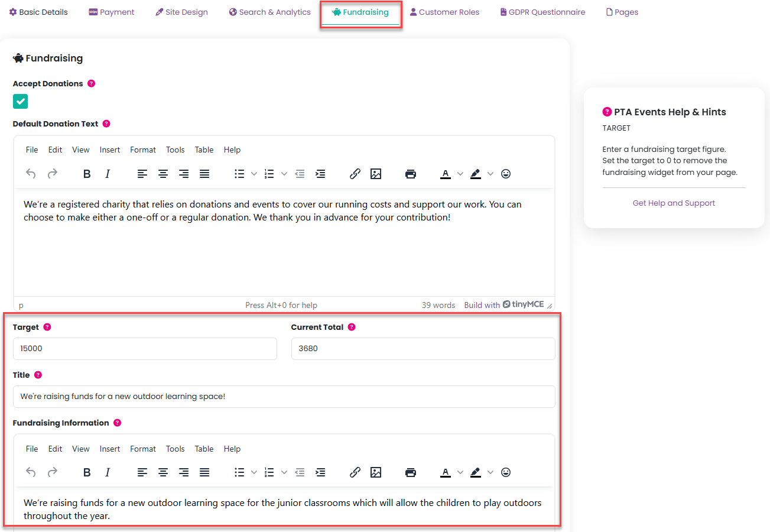The height and width of the screenshot is (532, 770).
Task: Open View menu in Default Donation Text editor
Action: tap(81, 150)
